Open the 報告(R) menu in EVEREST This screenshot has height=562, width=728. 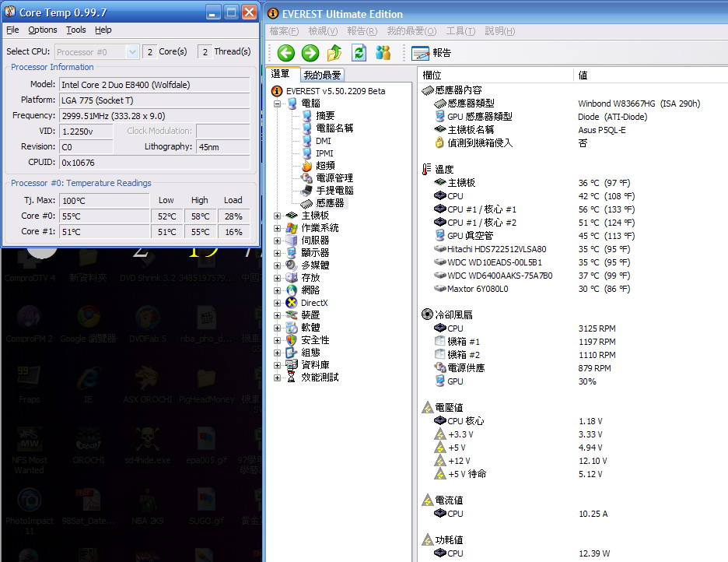(x=362, y=31)
